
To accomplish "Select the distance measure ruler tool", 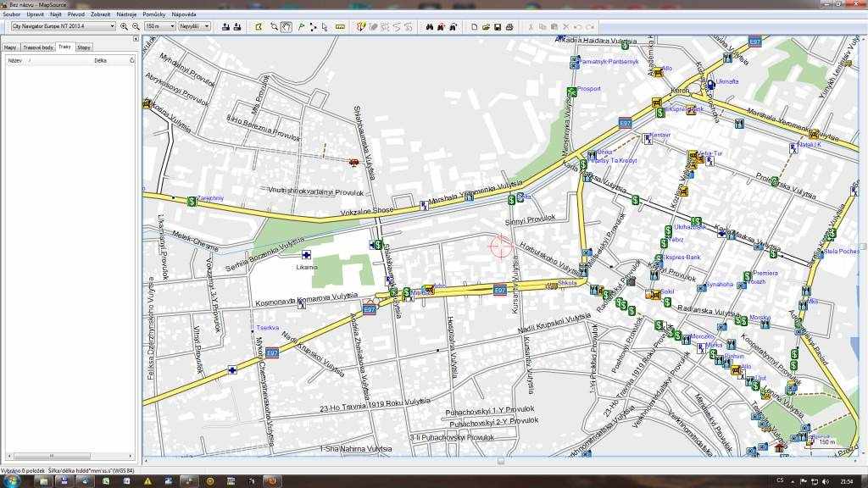I will coord(340,26).
